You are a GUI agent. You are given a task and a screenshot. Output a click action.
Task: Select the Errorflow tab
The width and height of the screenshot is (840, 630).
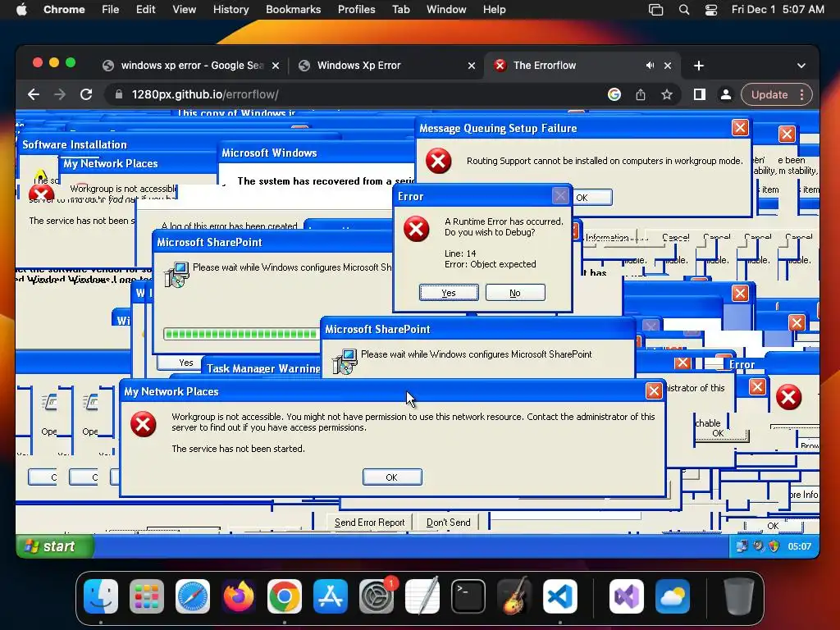582,66
